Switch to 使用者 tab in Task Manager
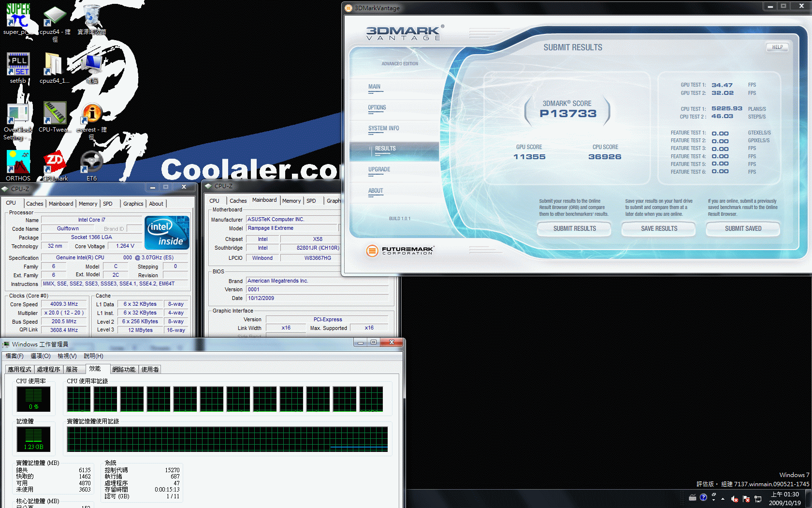 (x=150, y=370)
